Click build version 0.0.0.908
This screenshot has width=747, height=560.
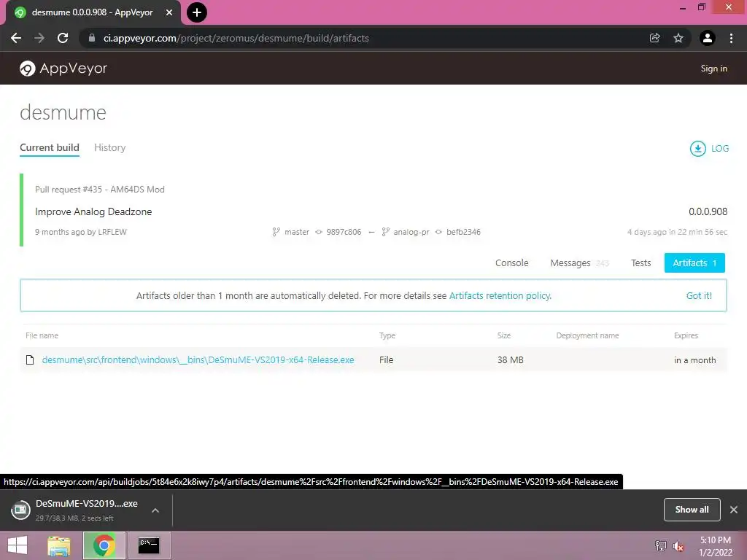point(708,211)
